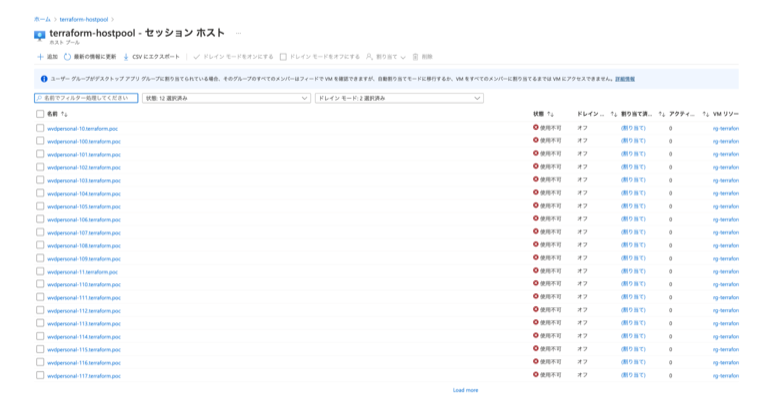Check the box for wvdpersonal-117.terraform.poc
Screen dimensions: 768x409
tap(40, 375)
